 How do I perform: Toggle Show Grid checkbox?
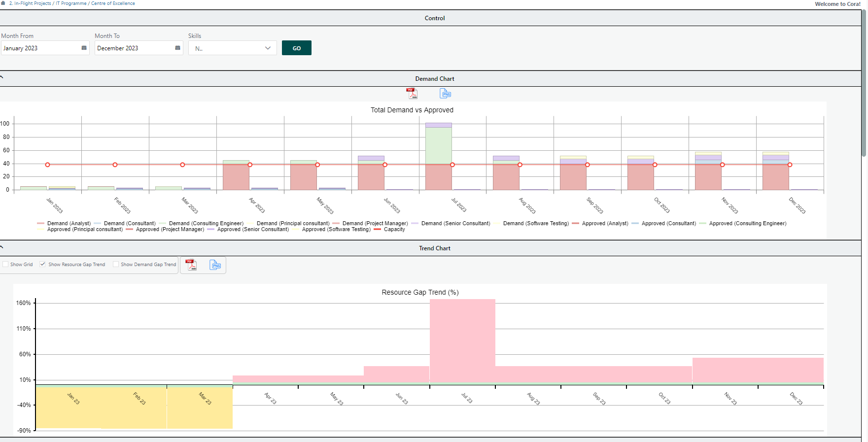click(5, 265)
